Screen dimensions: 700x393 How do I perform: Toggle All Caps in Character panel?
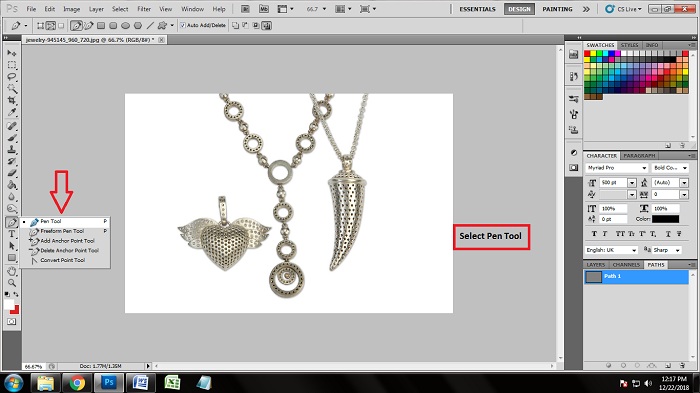620,234
